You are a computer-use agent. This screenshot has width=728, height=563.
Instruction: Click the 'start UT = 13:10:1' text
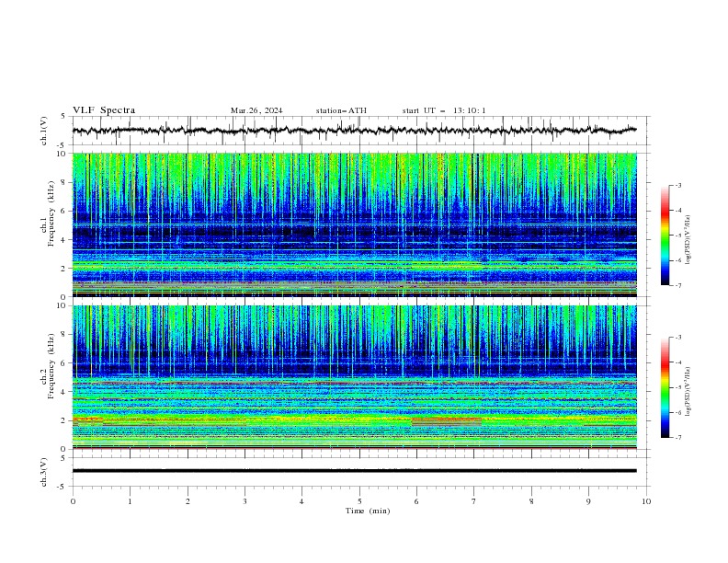(444, 110)
